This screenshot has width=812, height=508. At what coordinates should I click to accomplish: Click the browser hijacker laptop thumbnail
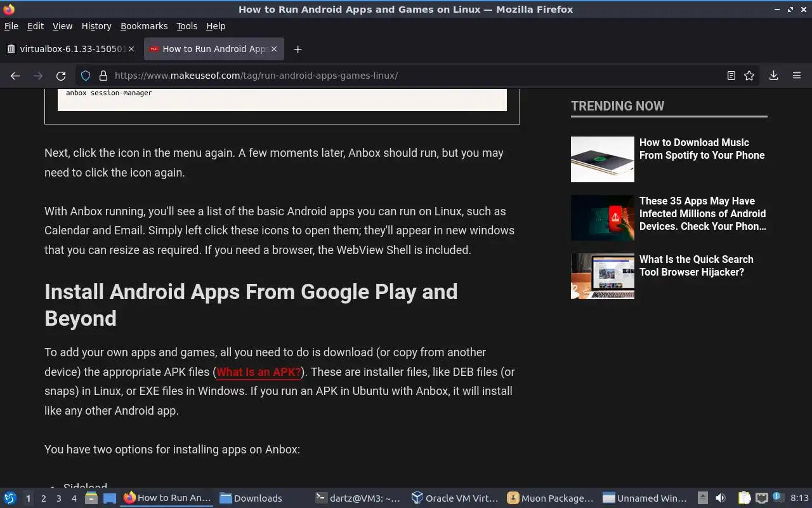pos(603,276)
